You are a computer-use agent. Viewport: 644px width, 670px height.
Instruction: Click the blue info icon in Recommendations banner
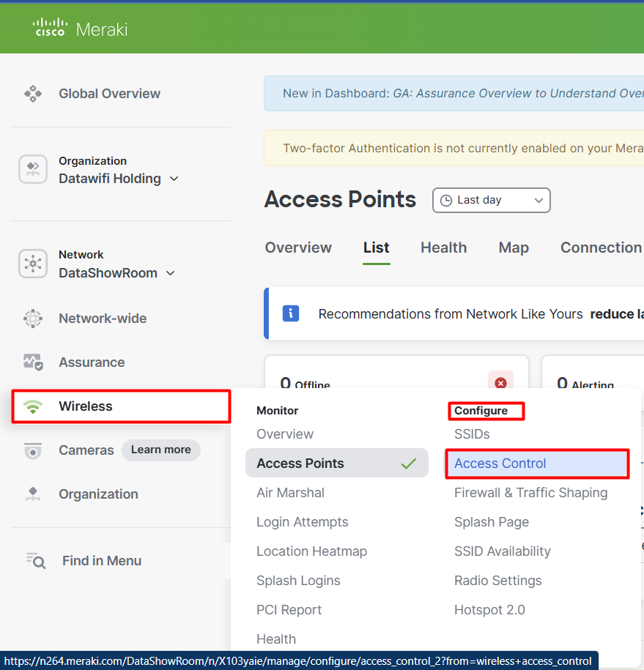(x=291, y=313)
